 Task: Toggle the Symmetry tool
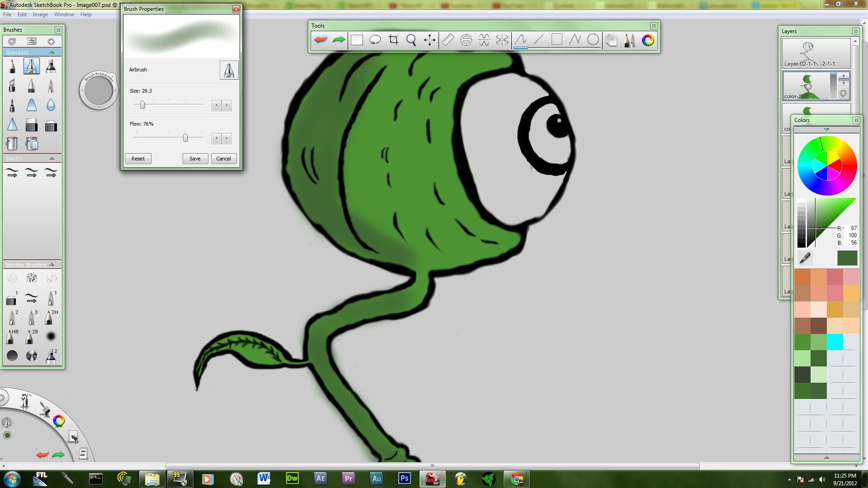(502, 40)
